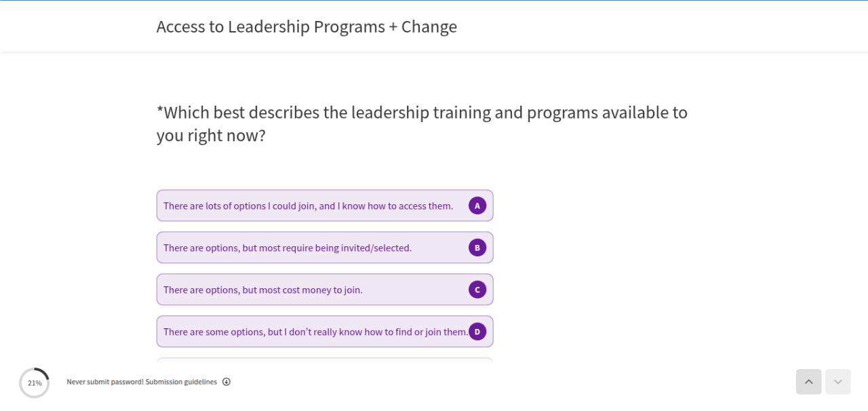868x411 pixels.
Task: Click the "Access to Leadership Programs + Change" heading
Action: pos(307,26)
